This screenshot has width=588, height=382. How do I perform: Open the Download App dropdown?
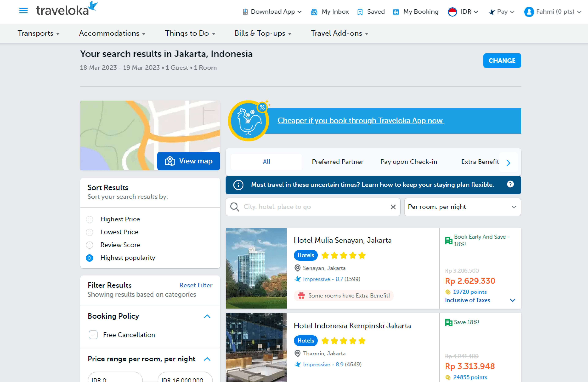point(272,12)
